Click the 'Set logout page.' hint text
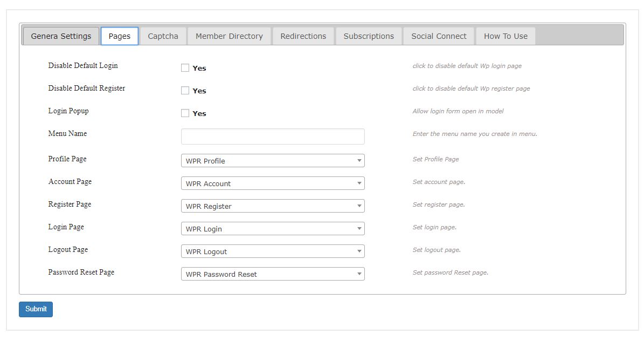Screen dimensions: 644x341 click(437, 250)
